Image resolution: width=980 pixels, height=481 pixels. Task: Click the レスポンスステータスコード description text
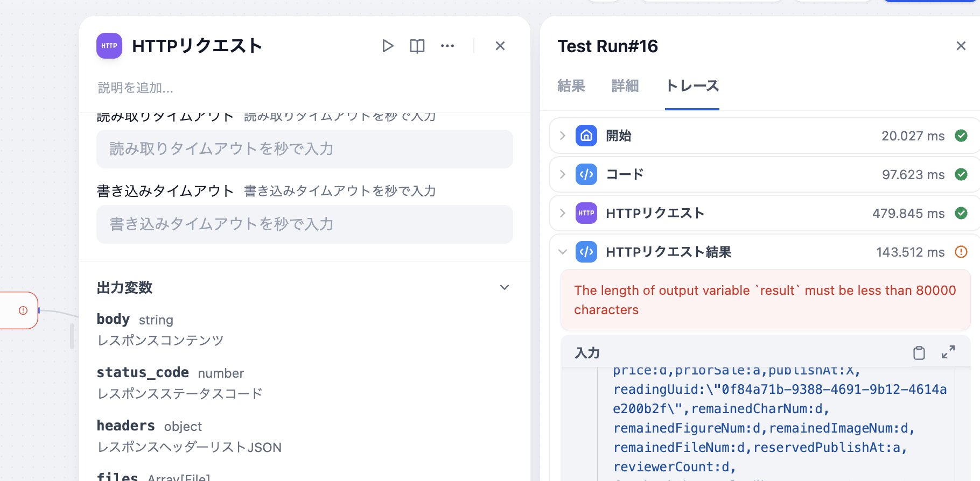180,394
